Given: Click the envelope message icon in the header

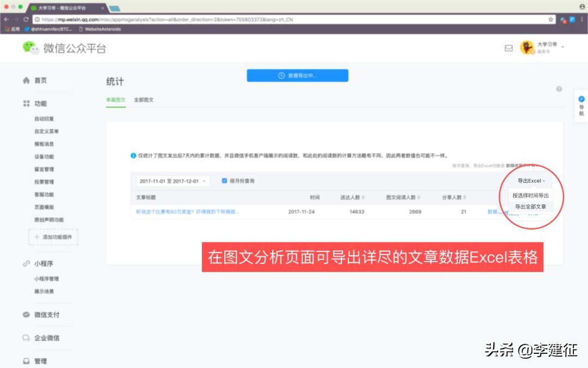Looking at the screenshot, I should (508, 49).
